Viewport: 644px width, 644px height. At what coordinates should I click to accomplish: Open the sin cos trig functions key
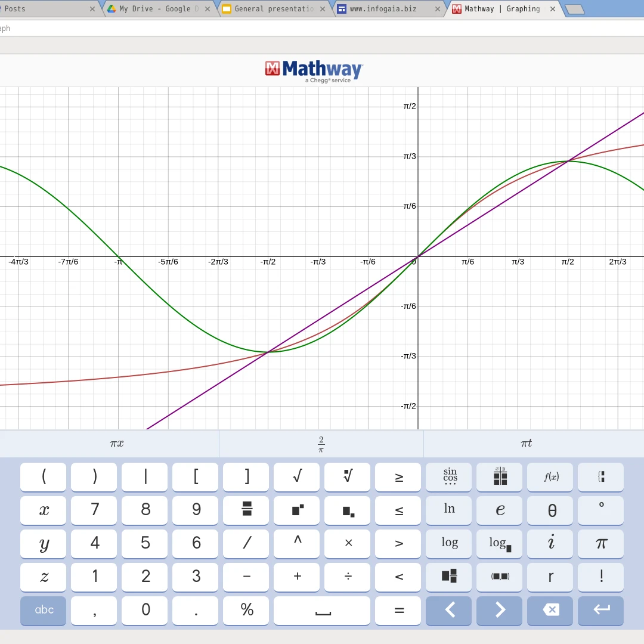(x=448, y=477)
